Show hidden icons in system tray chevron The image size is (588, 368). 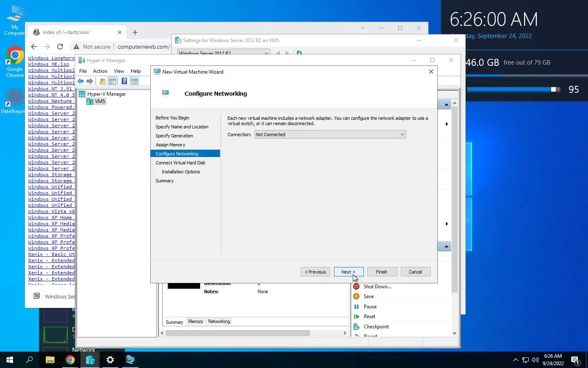515,360
